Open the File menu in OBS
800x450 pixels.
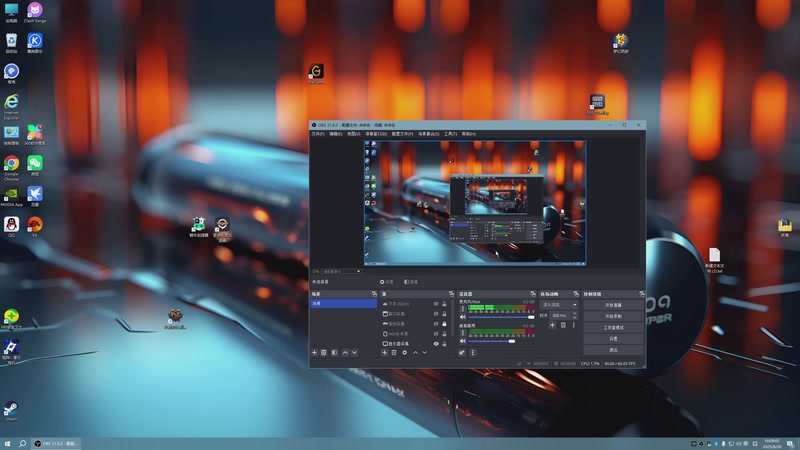pos(317,134)
